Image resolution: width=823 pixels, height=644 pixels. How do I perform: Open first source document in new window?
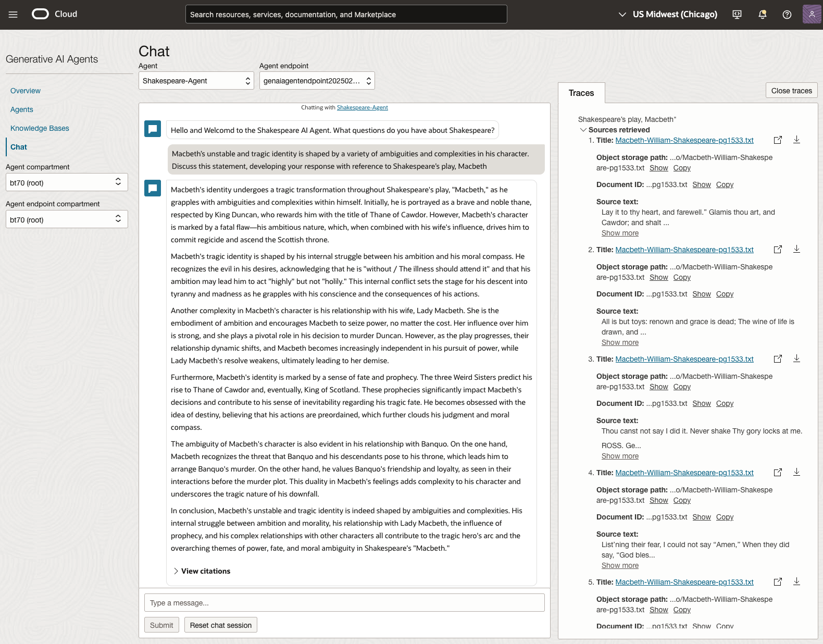[778, 140]
